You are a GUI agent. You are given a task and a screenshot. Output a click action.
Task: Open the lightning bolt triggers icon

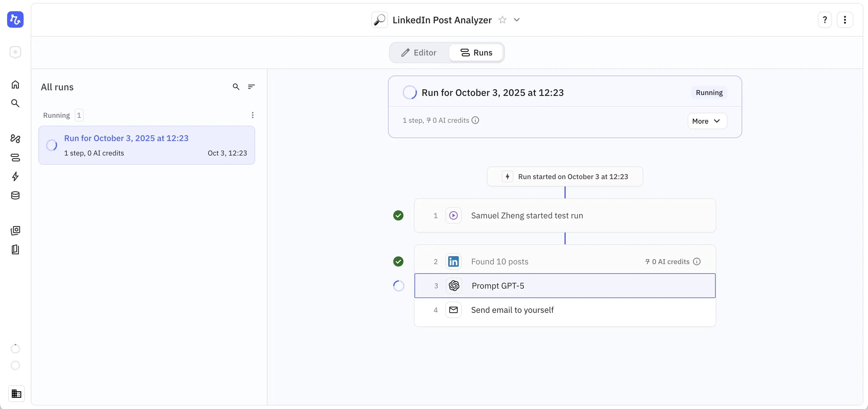[x=15, y=176]
